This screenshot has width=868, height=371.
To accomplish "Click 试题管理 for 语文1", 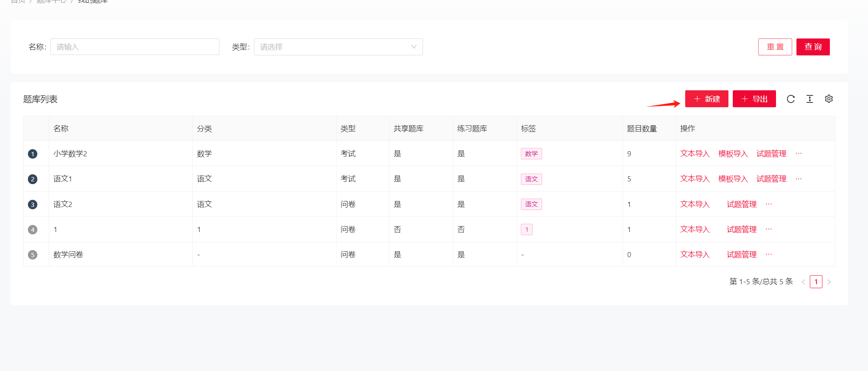I will click(x=771, y=179).
